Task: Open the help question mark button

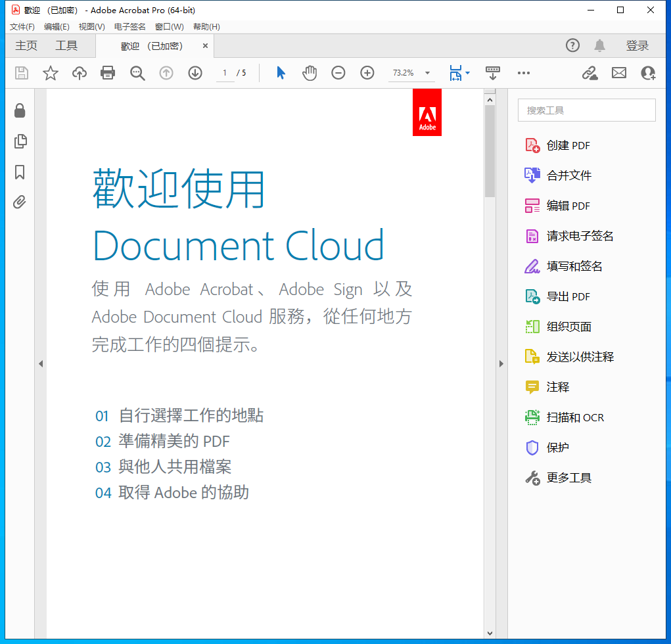Action: pos(572,45)
